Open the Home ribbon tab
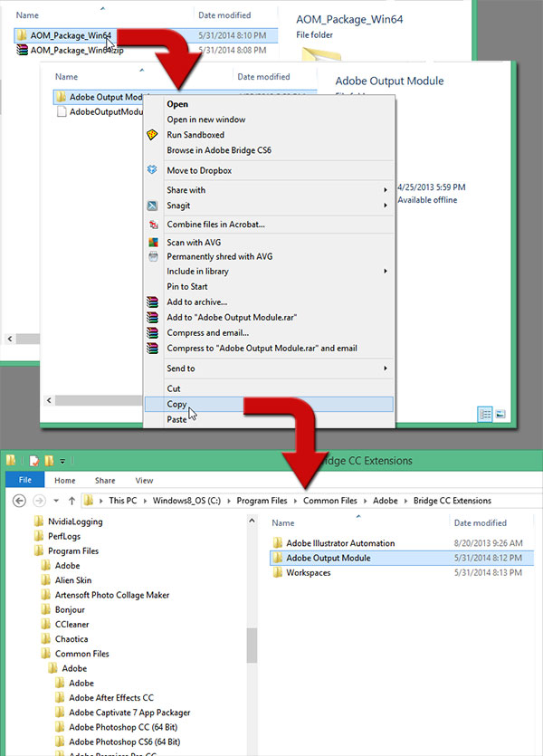Viewport: 543px width, 756px height. pos(65,481)
